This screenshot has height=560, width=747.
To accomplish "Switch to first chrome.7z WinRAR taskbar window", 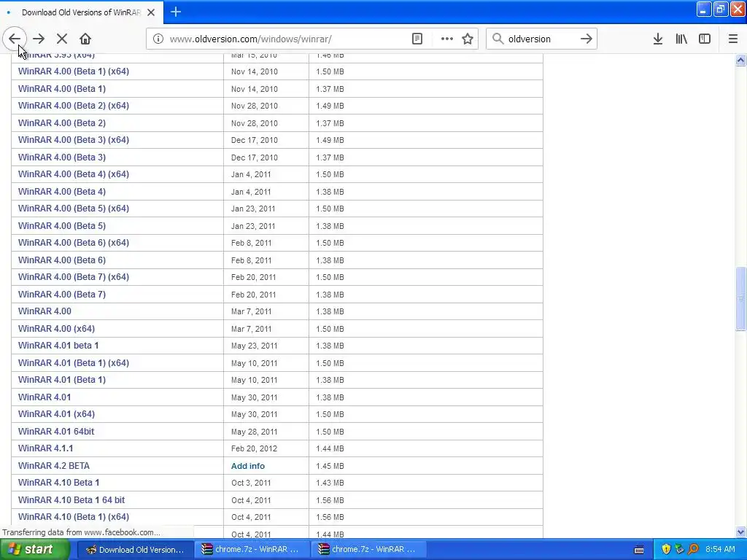I will pyautogui.click(x=252, y=550).
